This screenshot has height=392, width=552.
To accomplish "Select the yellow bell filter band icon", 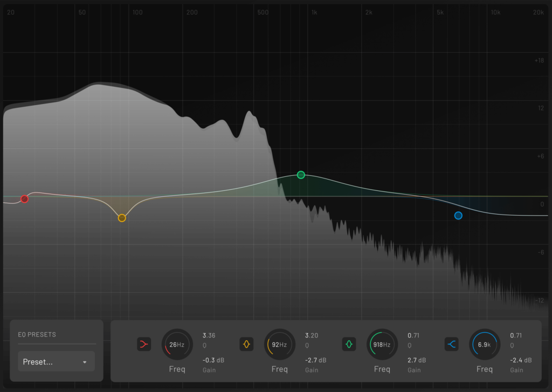I will 246,344.
